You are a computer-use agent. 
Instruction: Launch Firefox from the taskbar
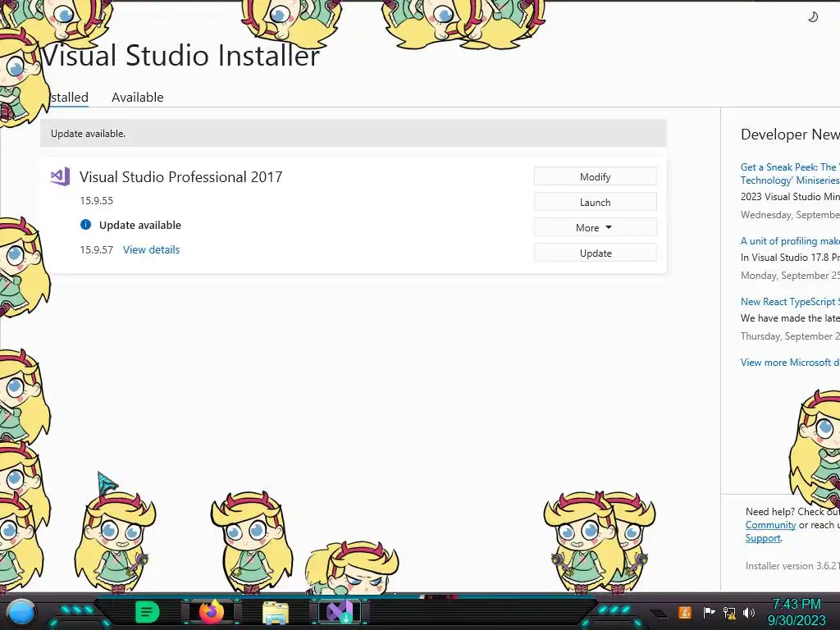click(x=212, y=612)
